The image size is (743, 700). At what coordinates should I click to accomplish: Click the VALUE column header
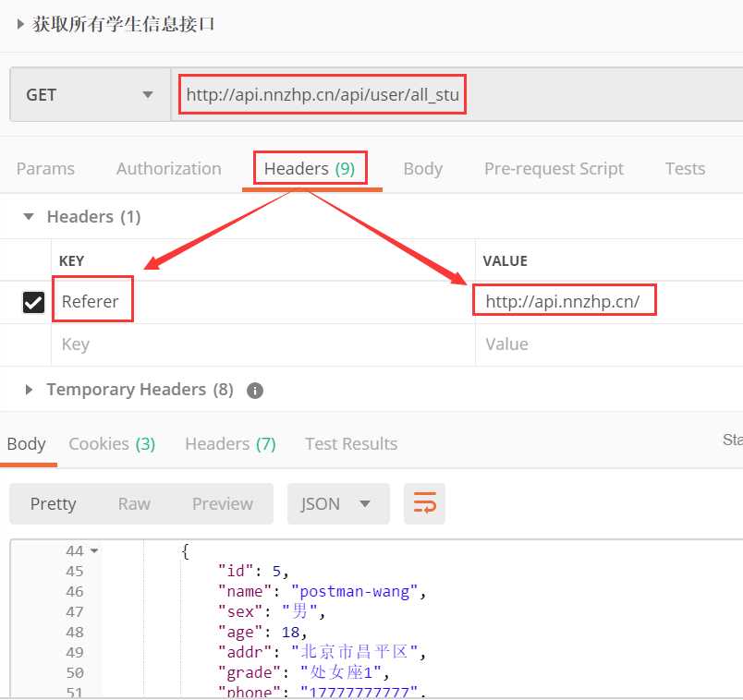[x=505, y=261]
